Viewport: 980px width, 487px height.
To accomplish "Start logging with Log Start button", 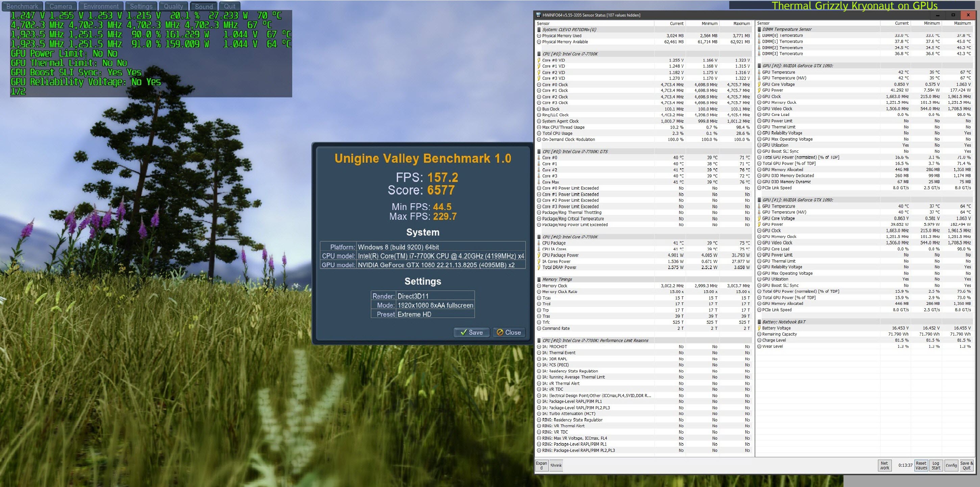I will pos(935,465).
